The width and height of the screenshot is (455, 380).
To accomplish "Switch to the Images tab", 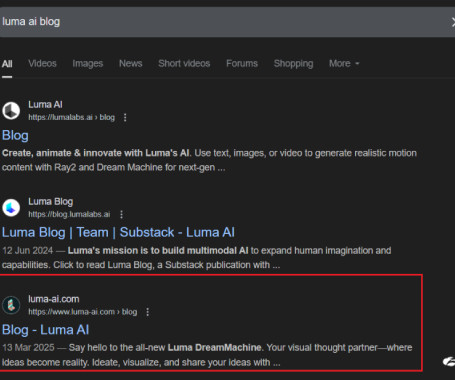I will [x=88, y=63].
